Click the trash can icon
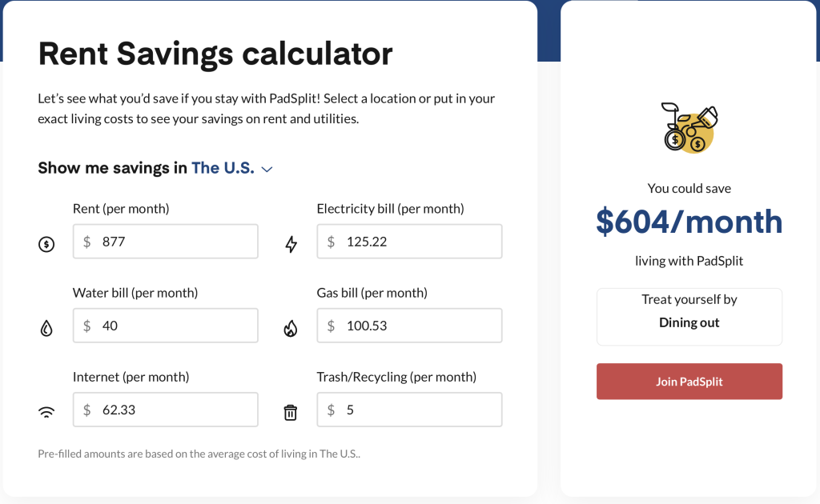Image resolution: width=820 pixels, height=504 pixels. click(x=291, y=413)
